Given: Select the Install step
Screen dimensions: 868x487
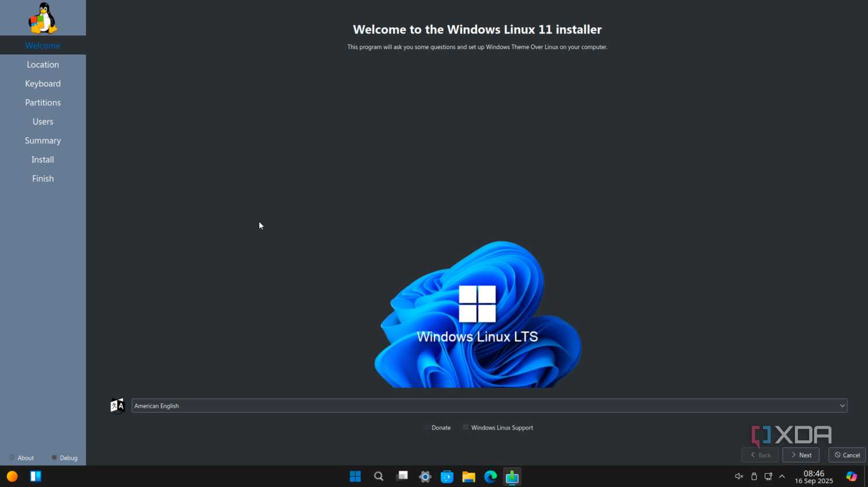Looking at the screenshot, I should [43, 160].
